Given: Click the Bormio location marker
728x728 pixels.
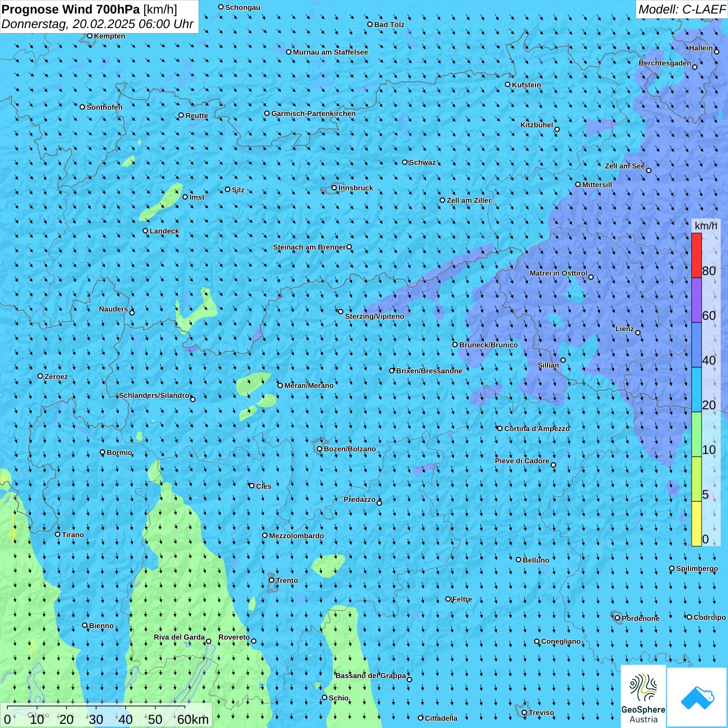Looking at the screenshot, I should coord(102,452).
